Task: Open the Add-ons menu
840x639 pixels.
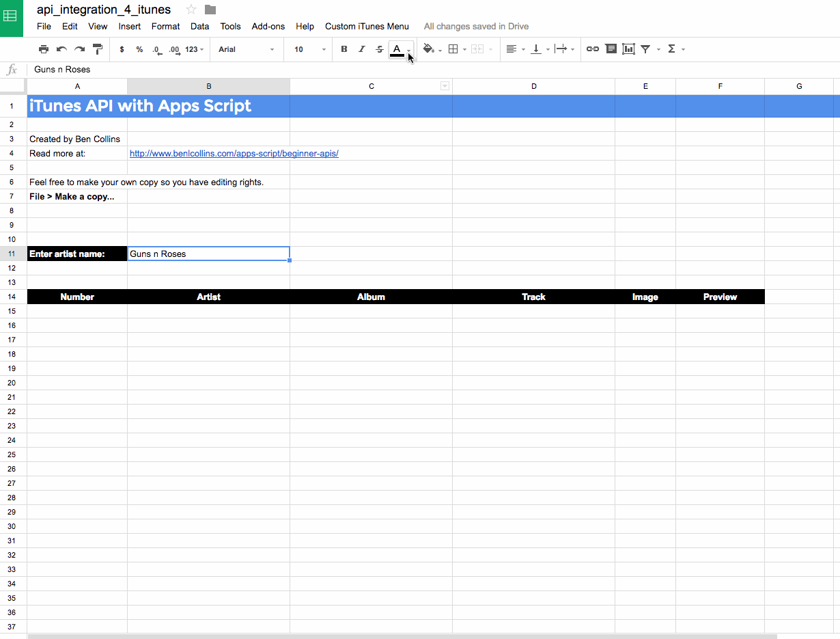Action: (268, 26)
